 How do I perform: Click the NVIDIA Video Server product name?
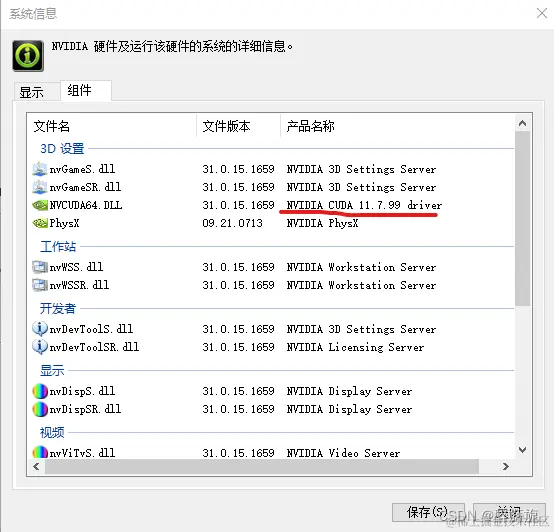point(343,453)
